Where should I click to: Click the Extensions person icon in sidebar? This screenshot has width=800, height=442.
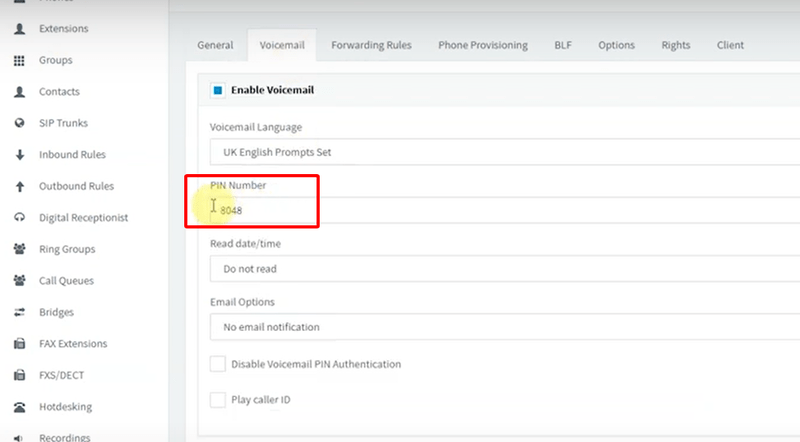(19, 29)
